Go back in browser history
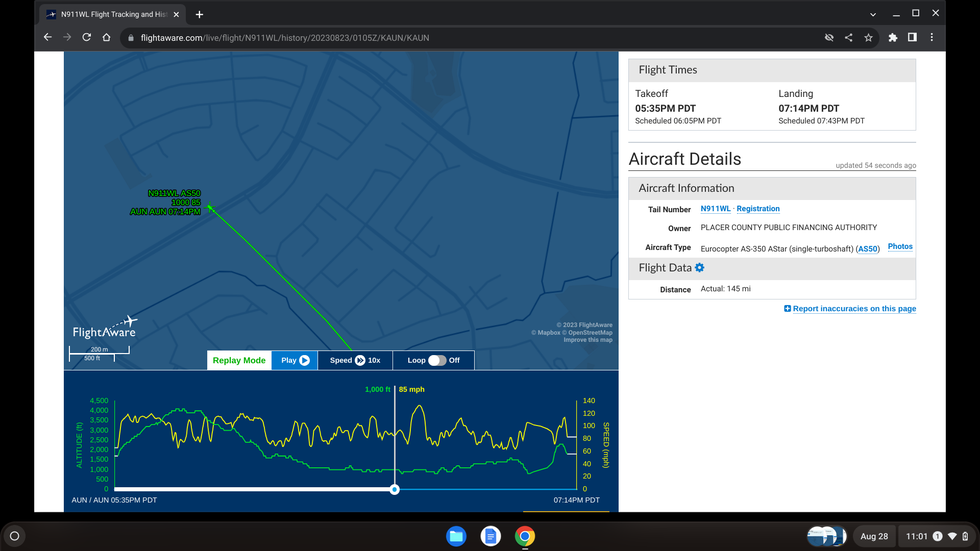The height and width of the screenshot is (551, 980). pyautogui.click(x=48, y=37)
